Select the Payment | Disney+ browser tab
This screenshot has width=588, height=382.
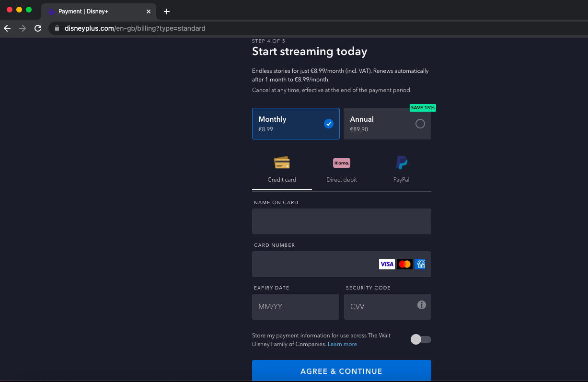point(99,12)
